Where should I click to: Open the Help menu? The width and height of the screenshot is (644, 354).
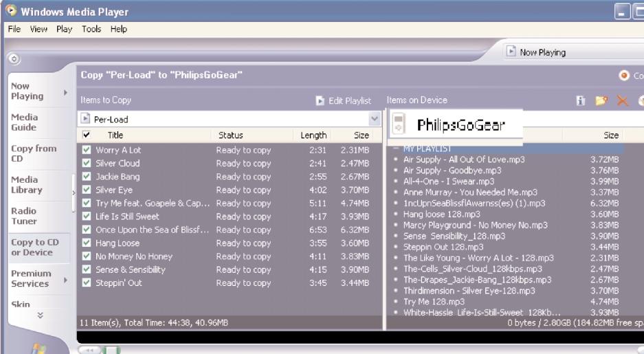click(x=118, y=29)
